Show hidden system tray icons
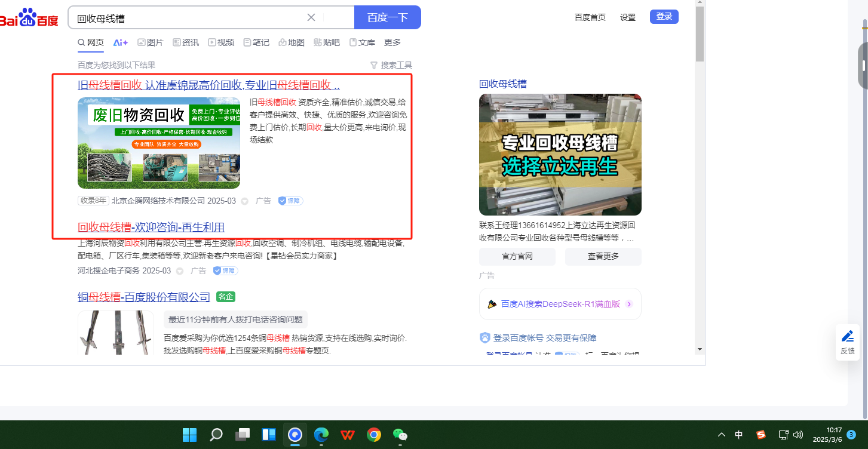Image resolution: width=868 pixels, height=449 pixels. coord(722,435)
